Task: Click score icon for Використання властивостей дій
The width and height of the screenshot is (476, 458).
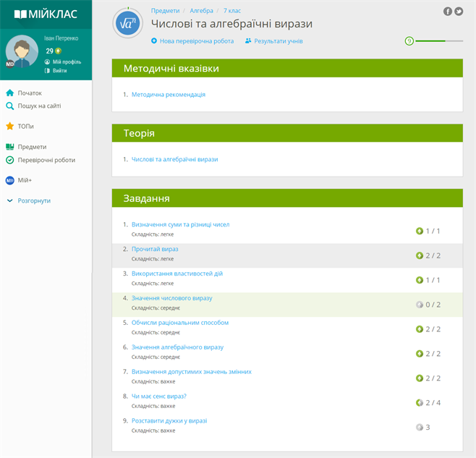Action: (x=420, y=280)
